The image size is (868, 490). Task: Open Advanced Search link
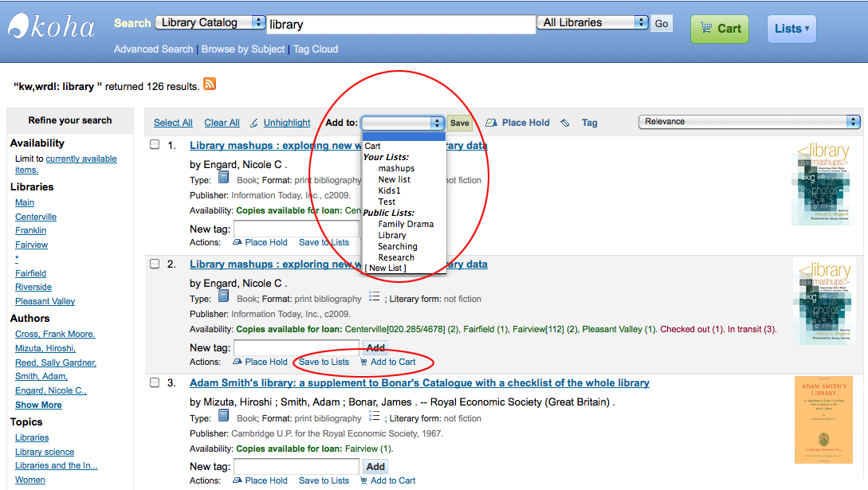153,49
